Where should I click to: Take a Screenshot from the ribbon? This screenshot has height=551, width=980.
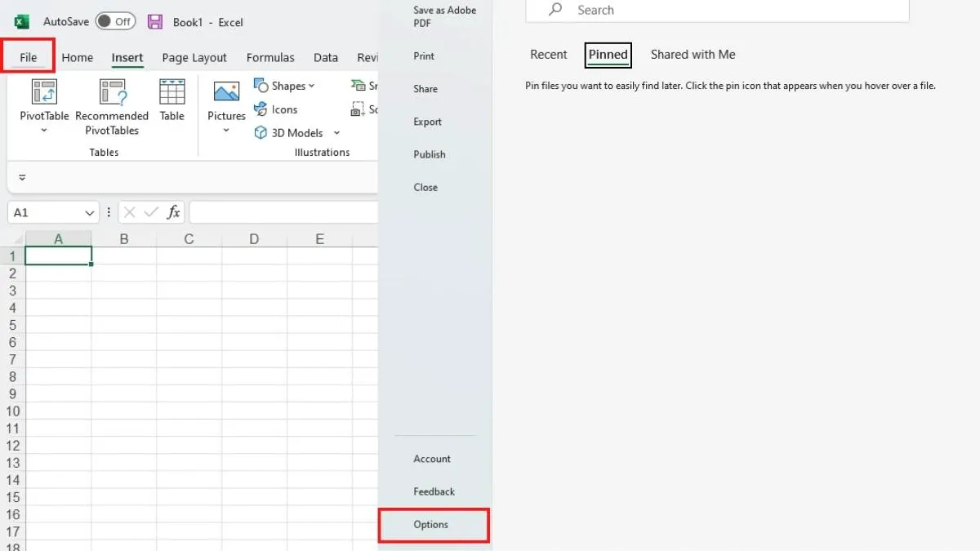point(360,108)
